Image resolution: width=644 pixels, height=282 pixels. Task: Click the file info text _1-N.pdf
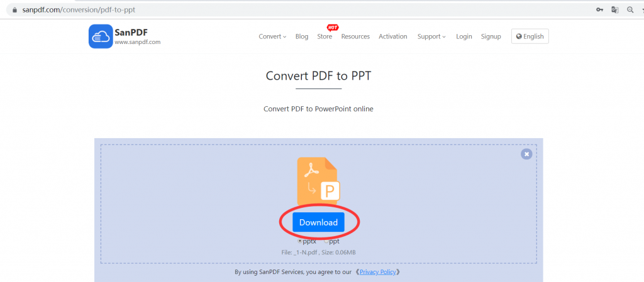pos(318,252)
